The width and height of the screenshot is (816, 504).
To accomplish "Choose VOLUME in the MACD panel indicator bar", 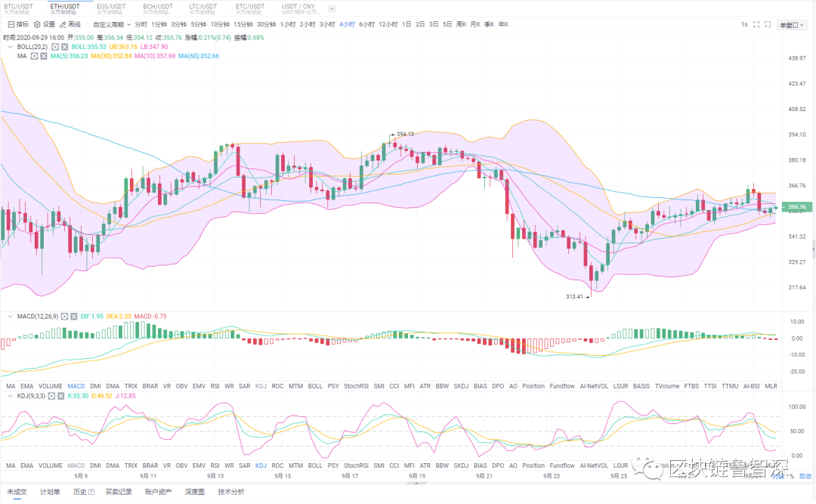I will click(x=51, y=386).
